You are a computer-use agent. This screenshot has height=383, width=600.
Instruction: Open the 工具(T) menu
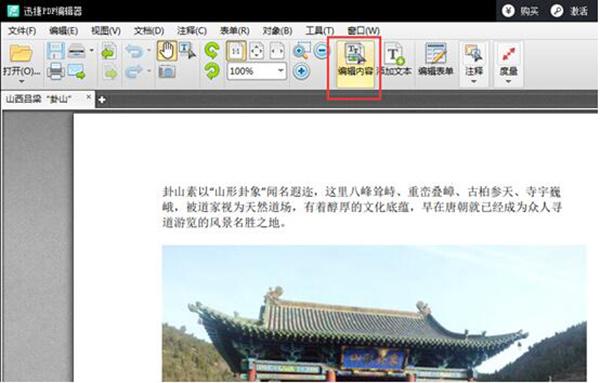tap(320, 31)
